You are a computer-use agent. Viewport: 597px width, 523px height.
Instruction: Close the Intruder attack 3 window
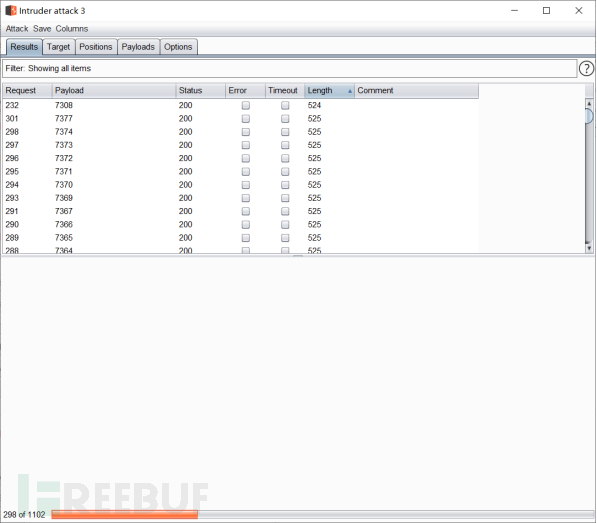[x=579, y=11]
